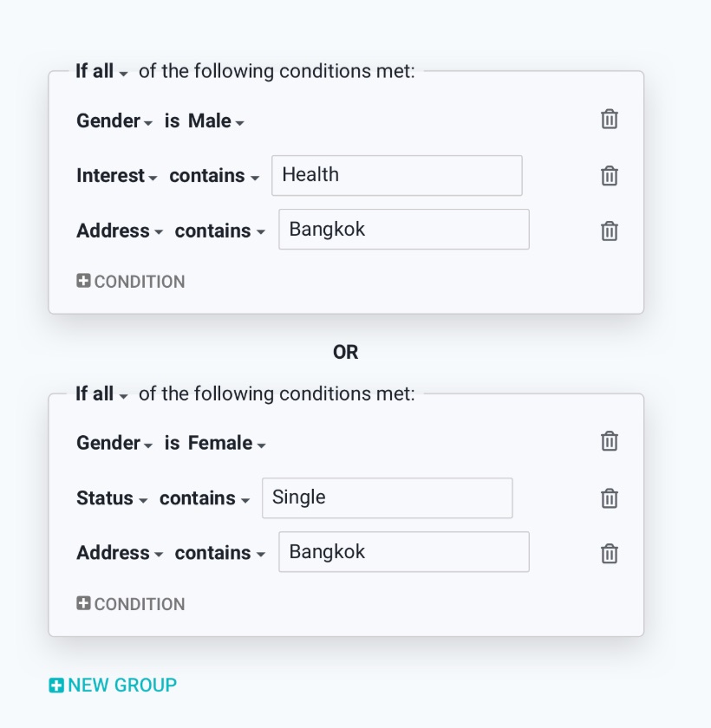Viewport: 711px width, 728px height.
Task: Open the Gender dropdown in the second group
Action: (114, 444)
